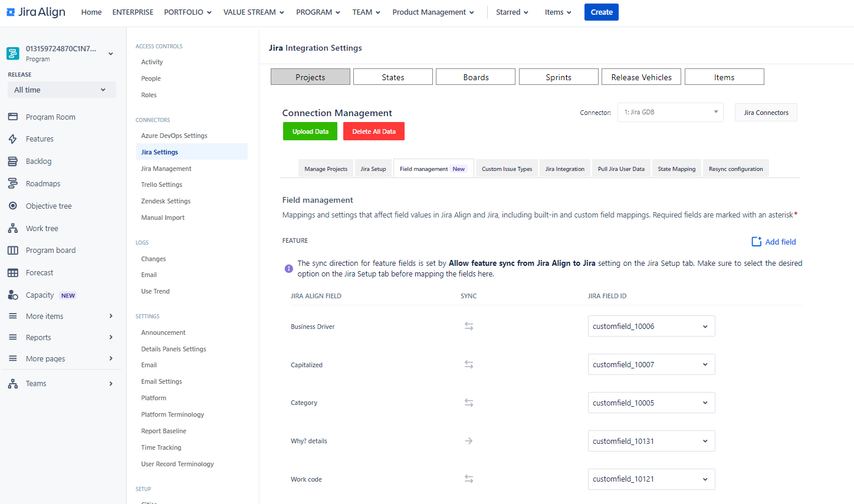Switch to the Items settings tab
Image resolution: width=854 pixels, height=504 pixels.
point(724,77)
